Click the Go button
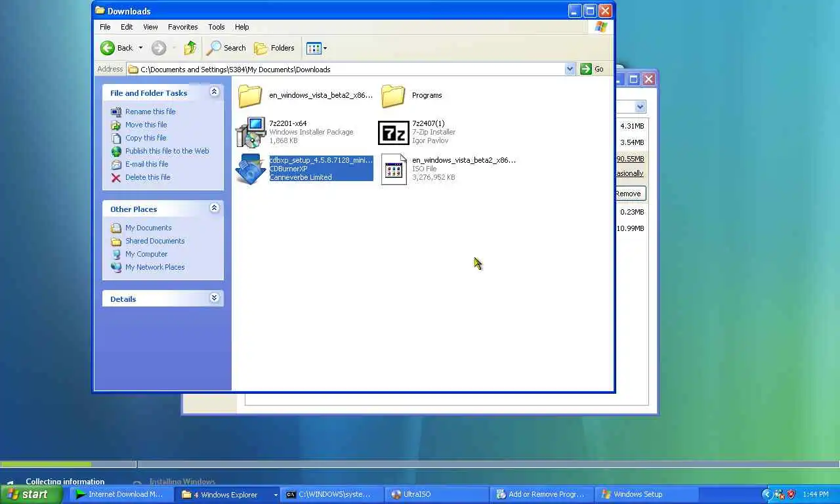840x504 pixels. point(593,69)
